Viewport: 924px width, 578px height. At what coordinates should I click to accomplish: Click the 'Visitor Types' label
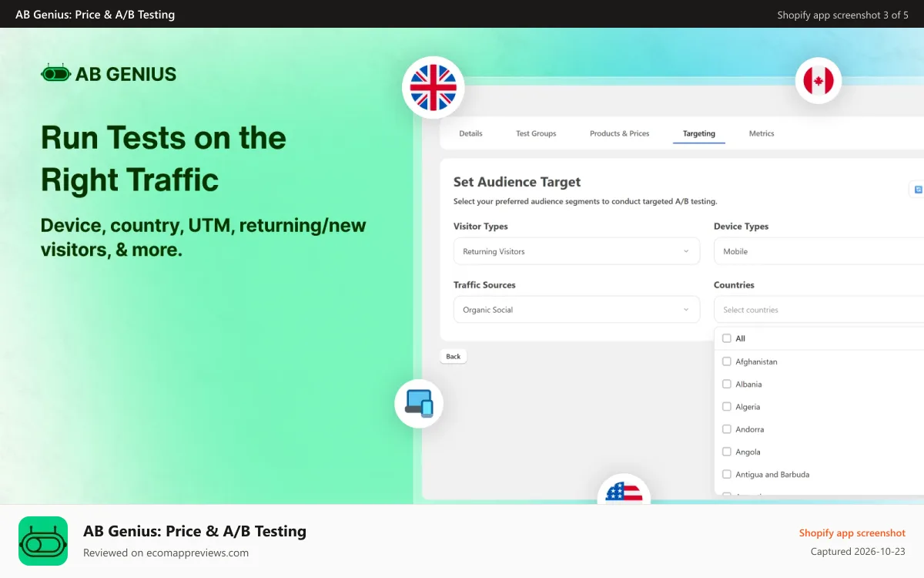480,227
